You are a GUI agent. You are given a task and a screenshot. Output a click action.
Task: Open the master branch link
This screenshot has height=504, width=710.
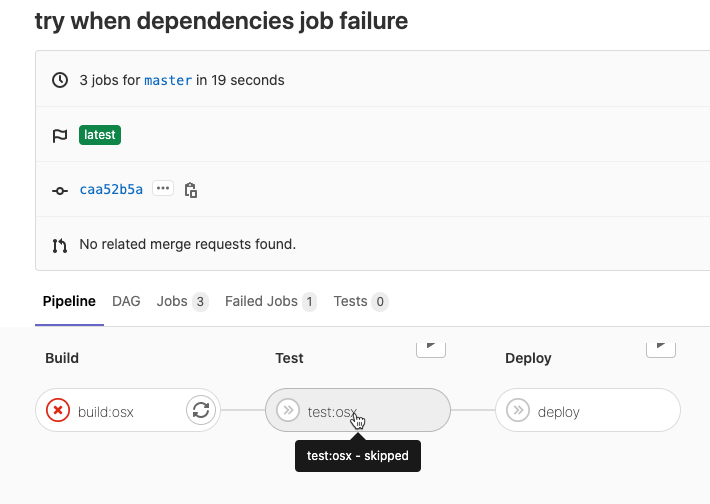[x=168, y=80]
